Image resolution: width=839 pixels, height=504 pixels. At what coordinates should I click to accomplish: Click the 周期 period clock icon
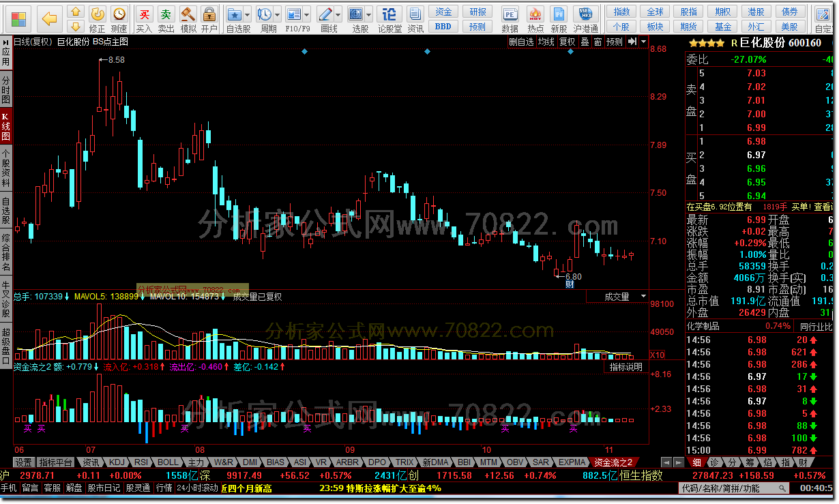point(265,14)
